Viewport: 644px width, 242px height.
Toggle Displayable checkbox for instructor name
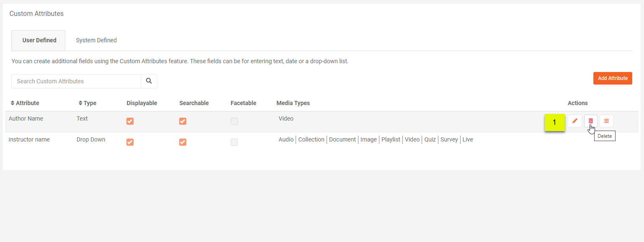point(130,142)
